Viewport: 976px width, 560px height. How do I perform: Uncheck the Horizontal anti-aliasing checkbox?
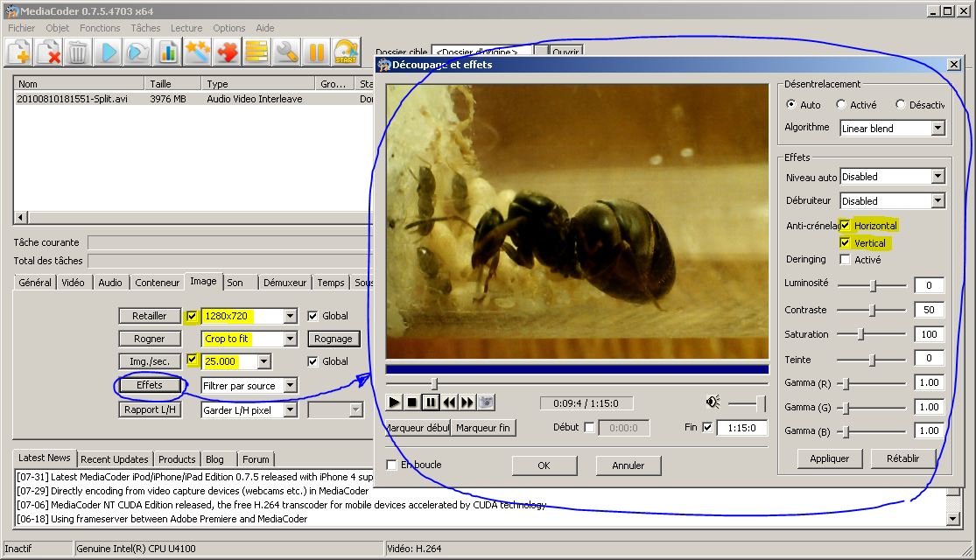845,226
